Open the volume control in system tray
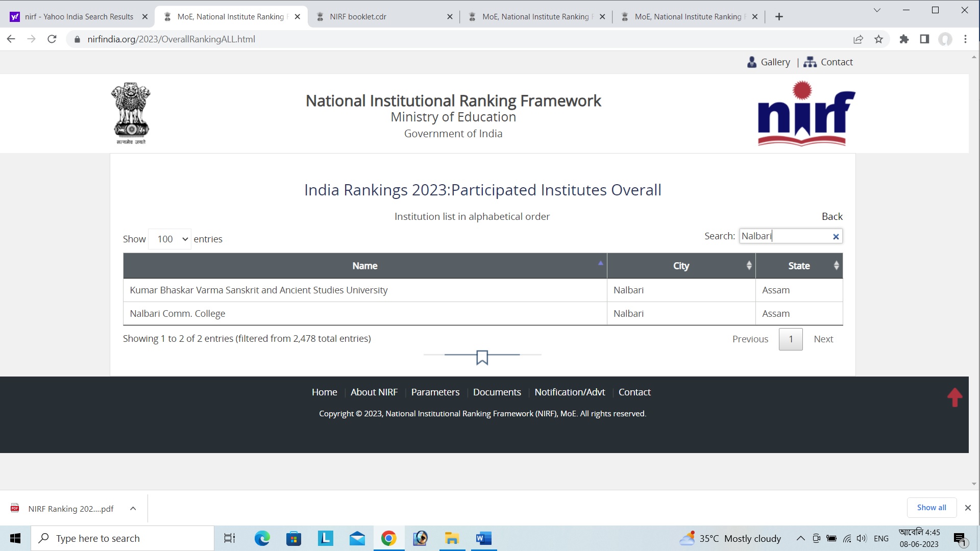 [862, 538]
